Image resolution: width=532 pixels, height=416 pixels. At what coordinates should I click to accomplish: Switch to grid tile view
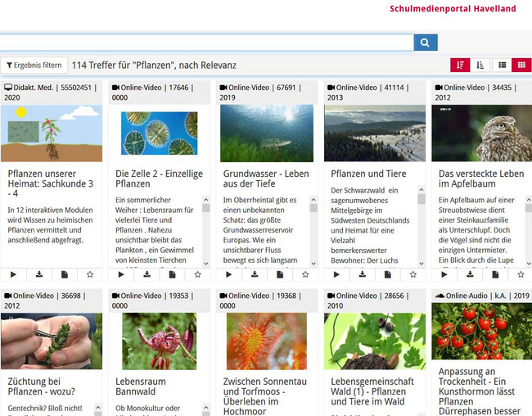tap(521, 65)
